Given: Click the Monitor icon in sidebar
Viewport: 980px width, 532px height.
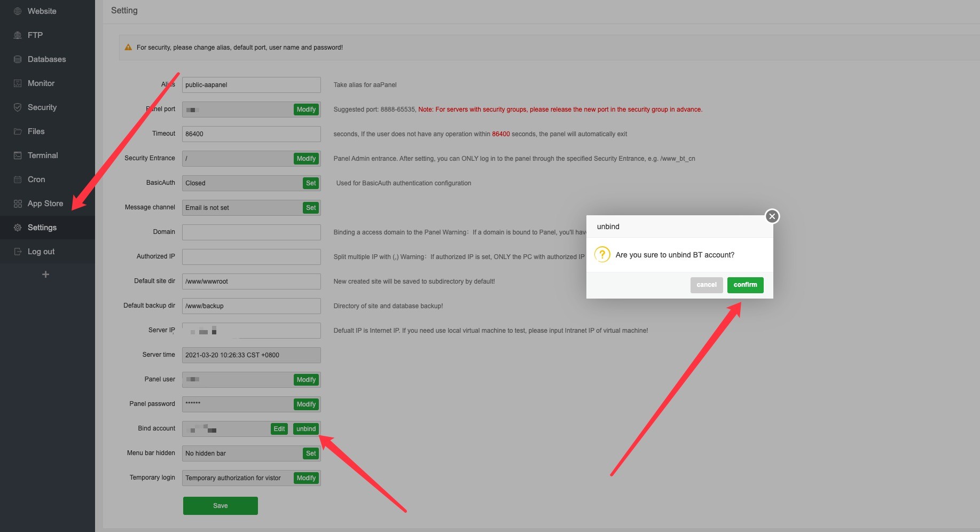Looking at the screenshot, I should coord(18,83).
